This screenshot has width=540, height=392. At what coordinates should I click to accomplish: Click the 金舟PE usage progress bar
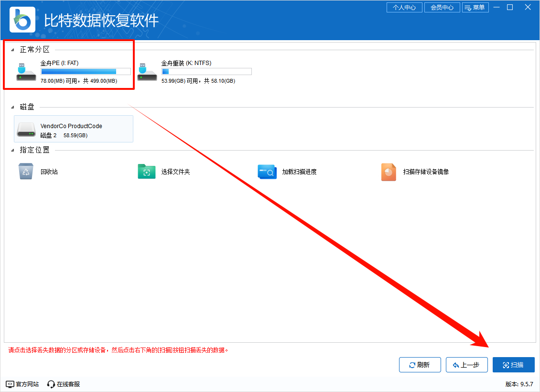[86, 71]
